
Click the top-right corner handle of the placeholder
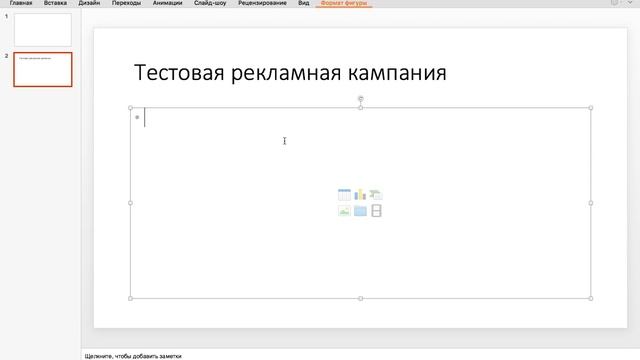point(591,108)
